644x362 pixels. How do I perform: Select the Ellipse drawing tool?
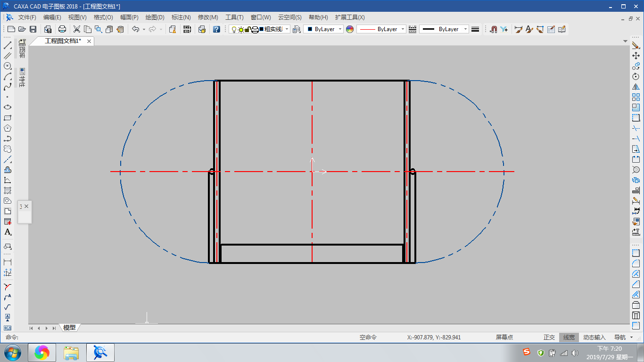coord(8,107)
